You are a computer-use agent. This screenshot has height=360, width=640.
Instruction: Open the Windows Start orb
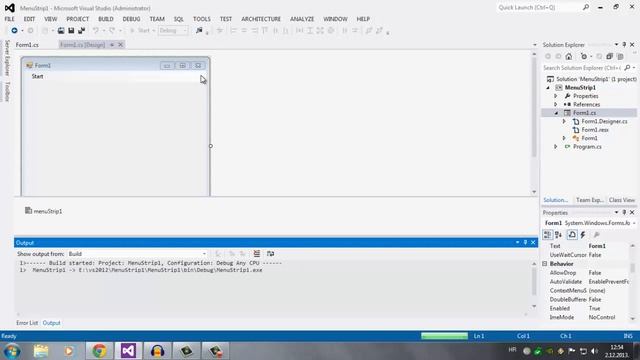[x=12, y=351]
